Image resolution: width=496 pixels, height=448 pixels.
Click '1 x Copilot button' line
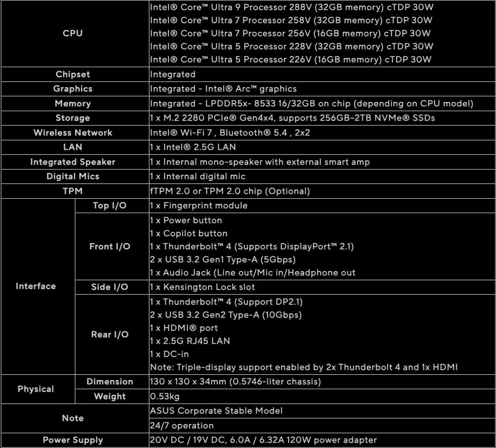189,233
